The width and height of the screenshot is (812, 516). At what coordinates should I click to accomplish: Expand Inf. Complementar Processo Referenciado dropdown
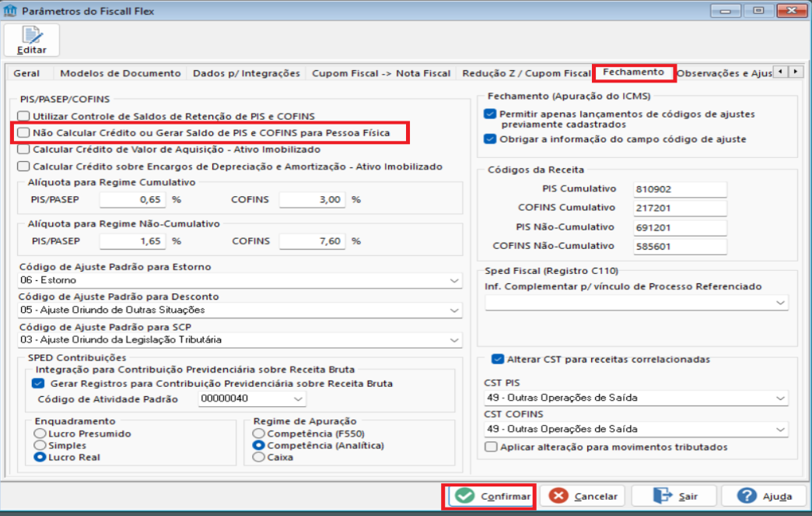click(x=780, y=303)
